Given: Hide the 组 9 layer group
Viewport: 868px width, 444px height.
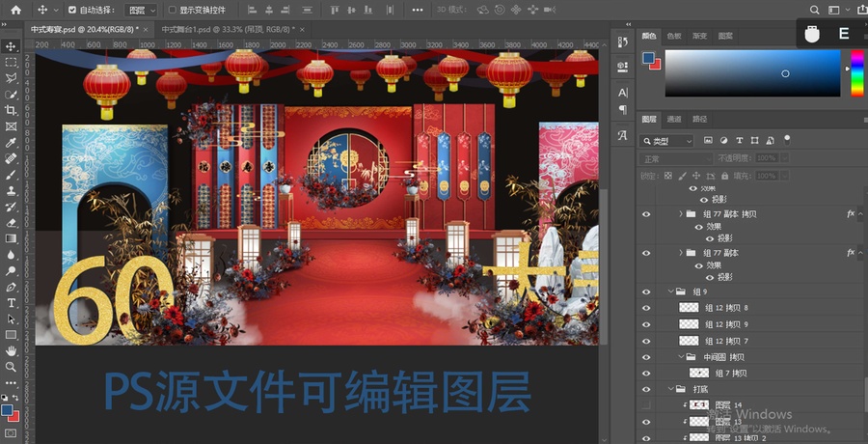Looking at the screenshot, I should [x=645, y=291].
